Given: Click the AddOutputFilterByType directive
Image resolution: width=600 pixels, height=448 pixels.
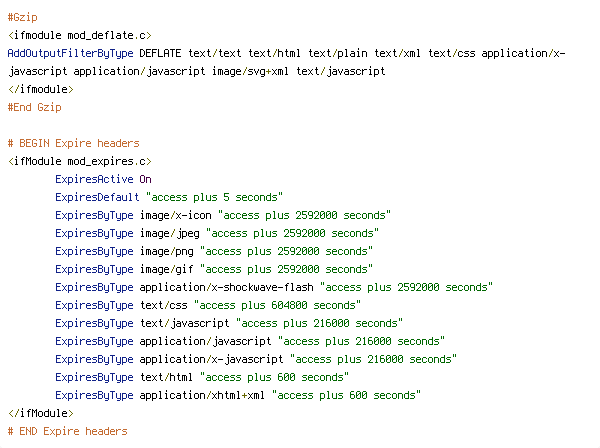Looking at the screenshot, I should 70,53.
